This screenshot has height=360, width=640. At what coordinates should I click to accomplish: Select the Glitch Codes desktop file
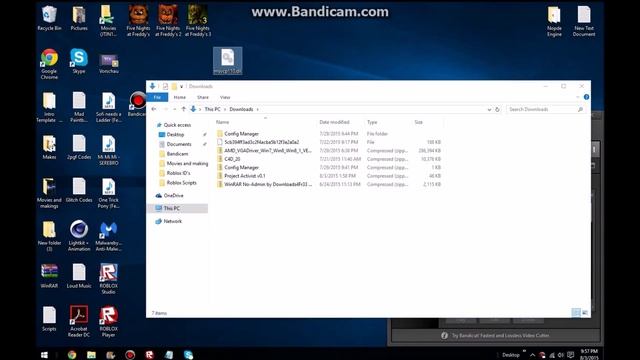click(79, 190)
